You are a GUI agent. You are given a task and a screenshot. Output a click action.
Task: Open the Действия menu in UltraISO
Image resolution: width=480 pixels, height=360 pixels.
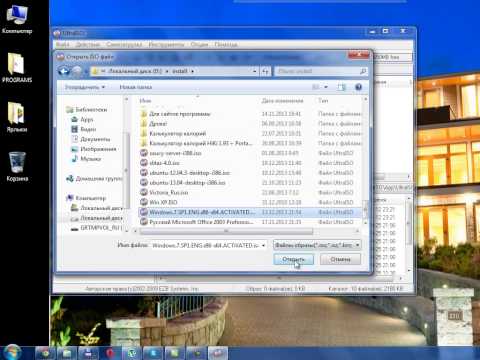88,44
